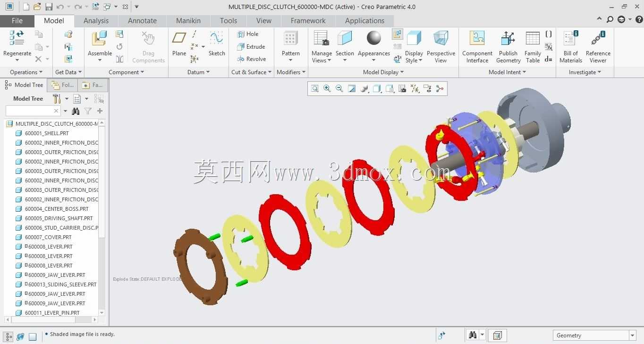Toggle Perspective View
This screenshot has width=644, height=344.
(441, 47)
